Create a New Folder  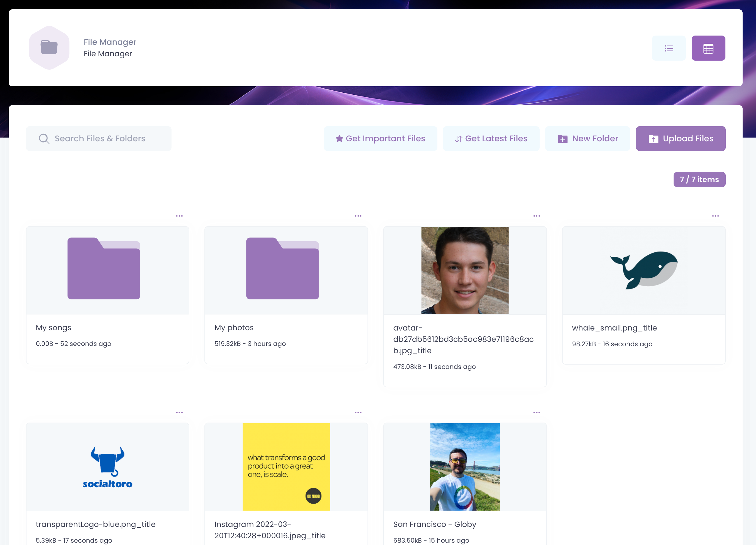click(x=588, y=138)
